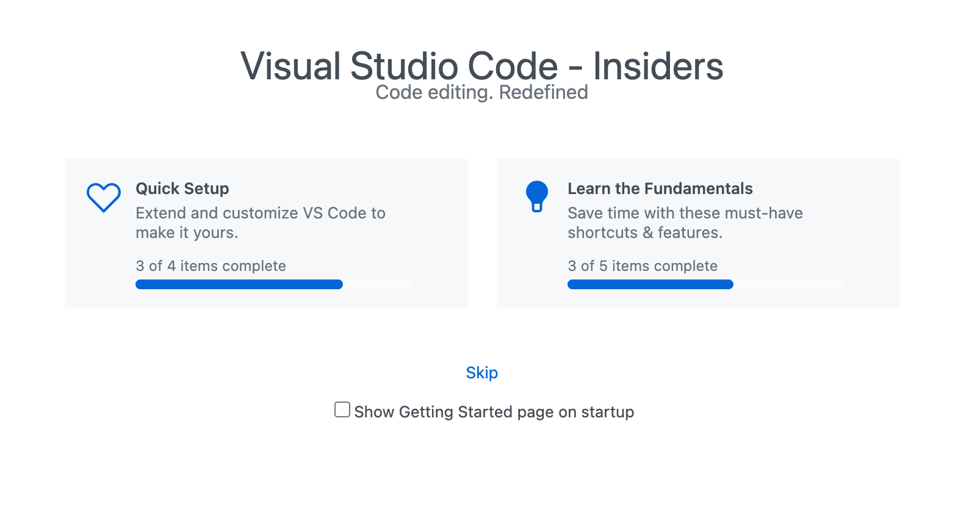Click the Visual Studio Code - Insiders title
This screenshot has width=980, height=526.
[x=482, y=66]
